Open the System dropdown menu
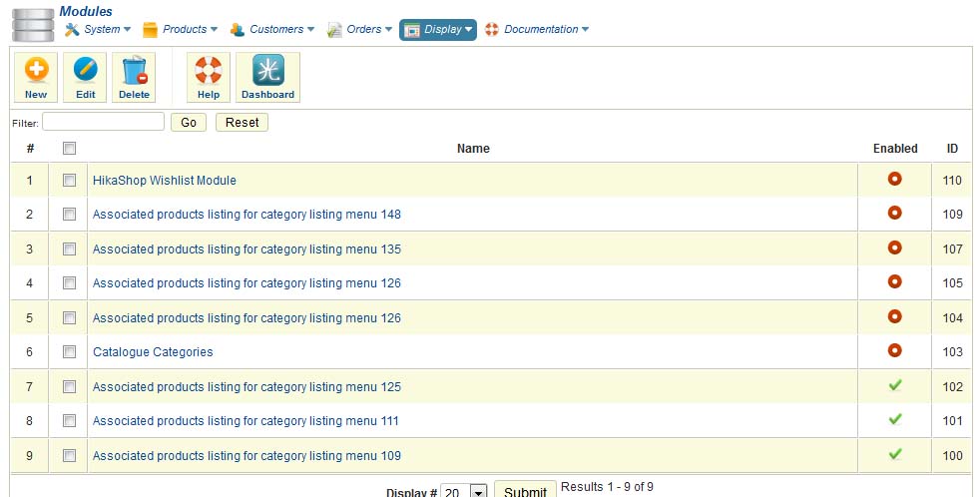The width and height of the screenshot is (980, 497). [x=98, y=29]
